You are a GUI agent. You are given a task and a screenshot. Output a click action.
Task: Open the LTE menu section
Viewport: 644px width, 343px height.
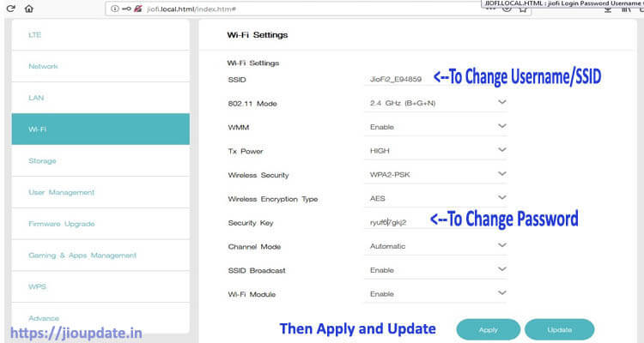click(100, 35)
